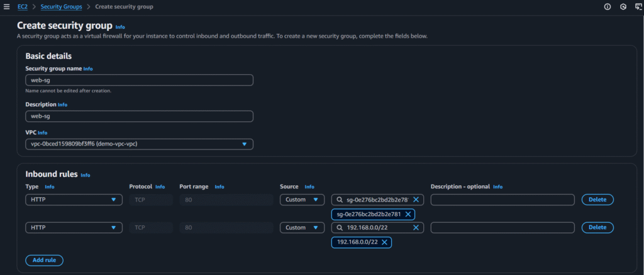This screenshot has width=644, height=275.
Task: Open Custom source dropdown of second rule
Action: point(303,227)
